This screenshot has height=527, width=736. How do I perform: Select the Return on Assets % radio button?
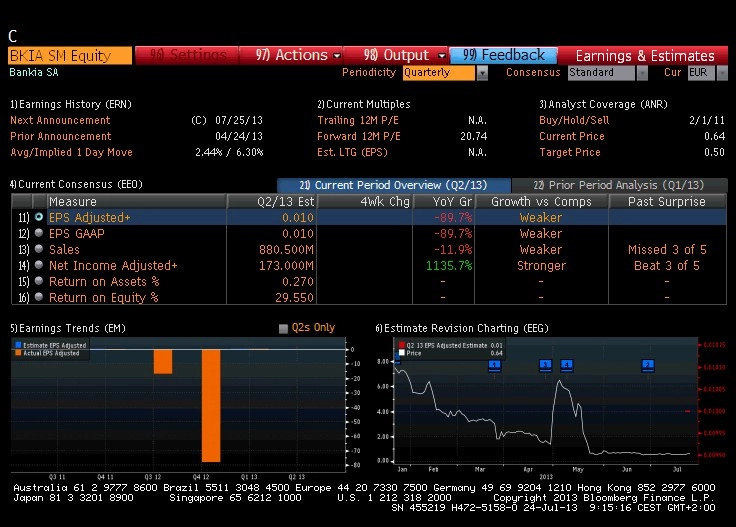pos(39,281)
